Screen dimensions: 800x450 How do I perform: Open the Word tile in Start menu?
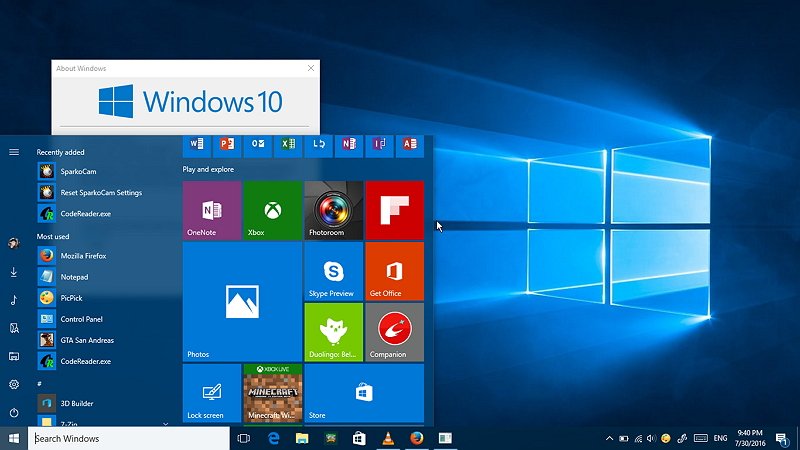tap(197, 146)
